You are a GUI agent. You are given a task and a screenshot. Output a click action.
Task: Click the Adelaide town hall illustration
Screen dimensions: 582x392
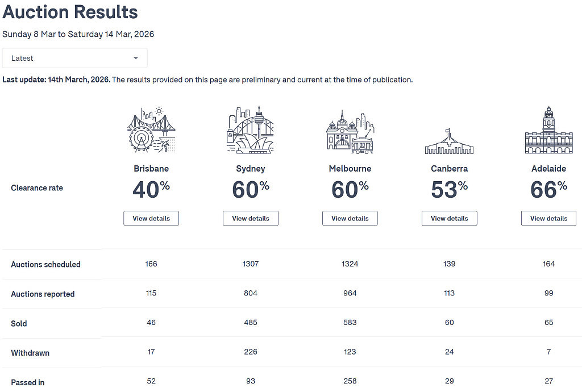(548, 130)
